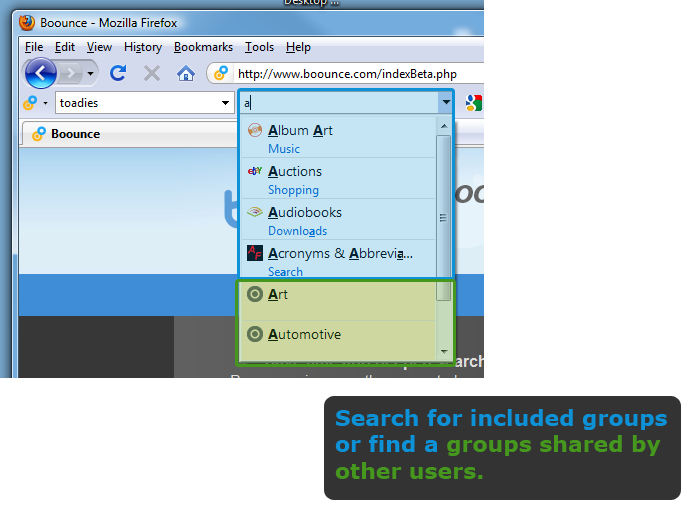Click the suggestion list scrollbar thumb
700x520 pixels.
click(x=443, y=218)
